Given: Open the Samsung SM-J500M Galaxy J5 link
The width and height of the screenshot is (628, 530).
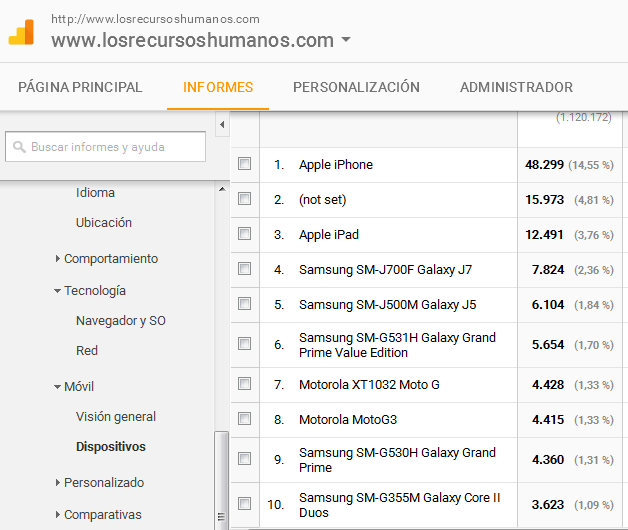Looking at the screenshot, I should tap(387, 304).
